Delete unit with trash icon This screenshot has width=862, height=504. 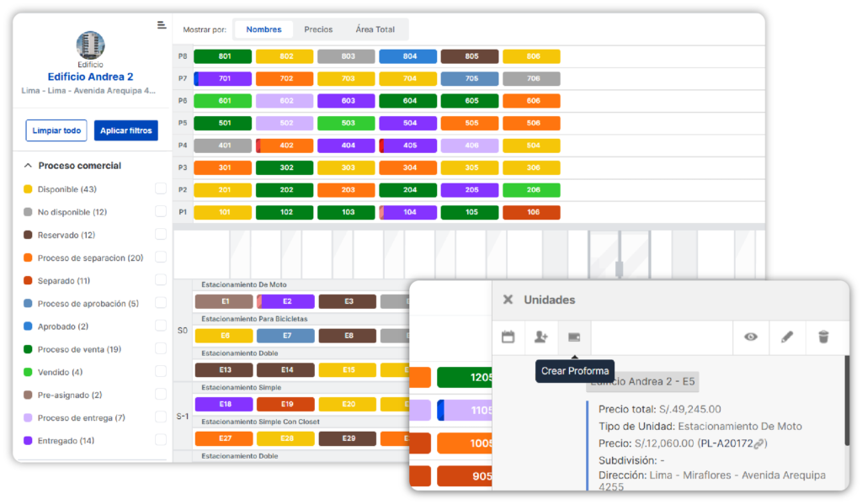823,337
